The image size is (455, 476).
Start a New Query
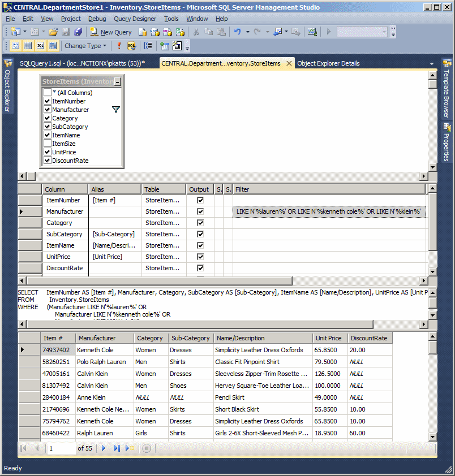click(111, 32)
